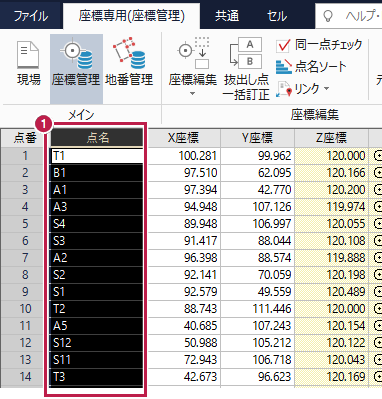Click point symbol icon in row 6
This screenshot has width=382, height=399.
(378, 241)
